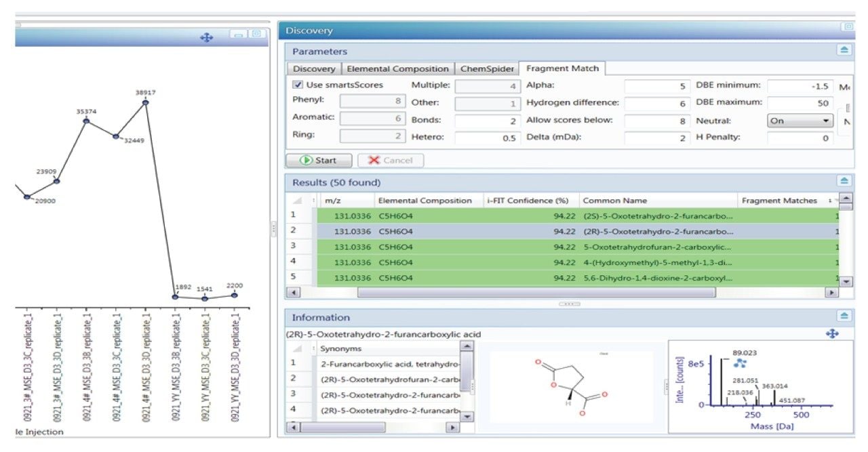Click the splitter grip between Results and Information
Screen dimensions: 868x452
tap(569, 304)
